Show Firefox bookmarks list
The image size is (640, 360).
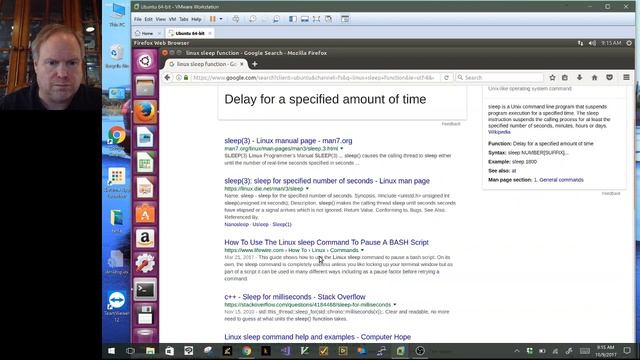(565, 78)
